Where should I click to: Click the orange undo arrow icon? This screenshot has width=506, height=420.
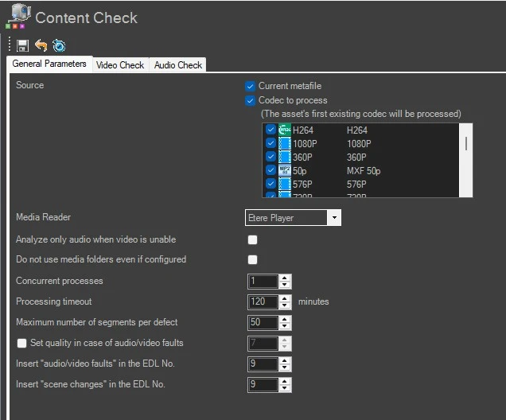point(41,45)
